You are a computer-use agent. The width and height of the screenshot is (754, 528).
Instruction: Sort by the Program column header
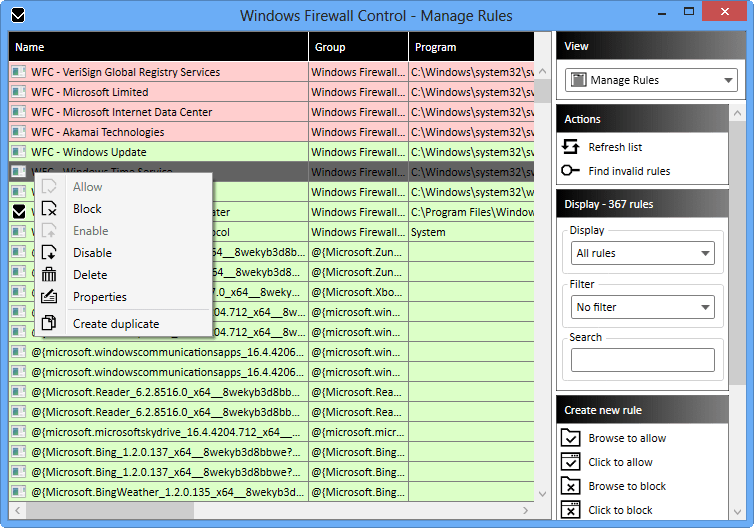click(x=471, y=47)
